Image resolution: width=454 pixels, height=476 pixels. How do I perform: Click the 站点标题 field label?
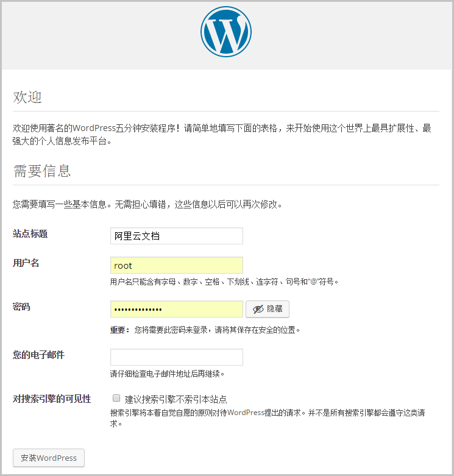[30, 234]
